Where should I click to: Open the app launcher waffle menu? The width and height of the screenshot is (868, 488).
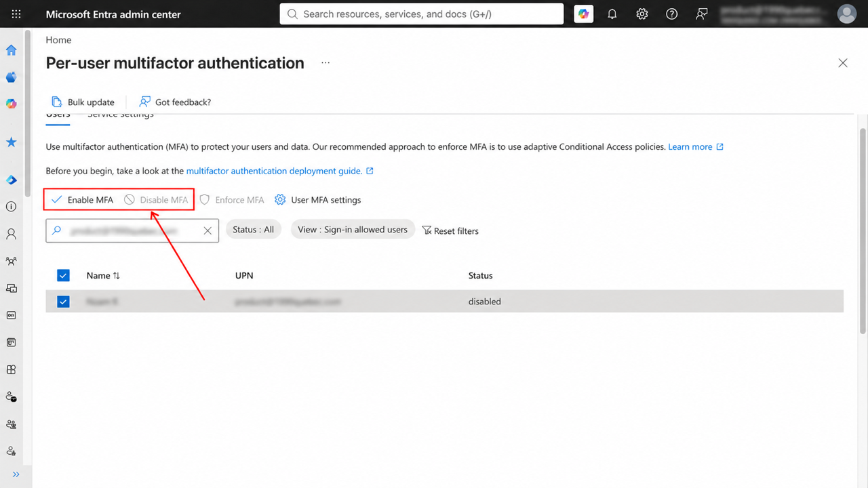point(16,14)
